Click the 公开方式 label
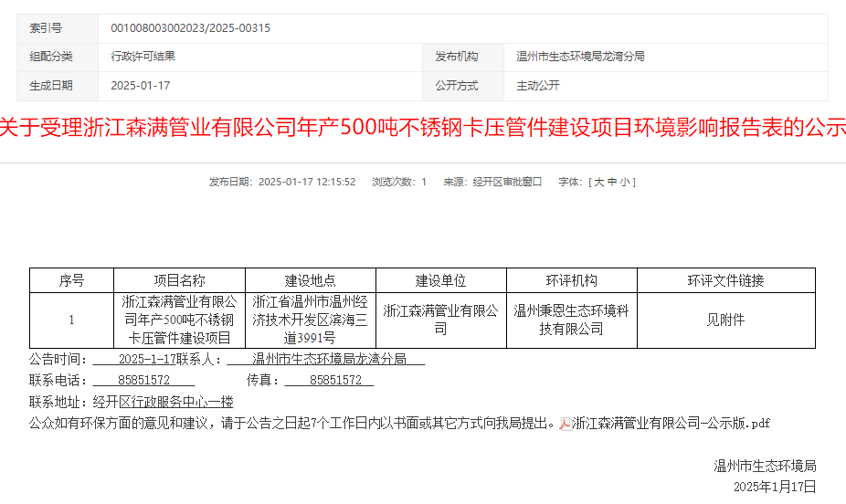The width and height of the screenshot is (846, 504). (x=457, y=86)
